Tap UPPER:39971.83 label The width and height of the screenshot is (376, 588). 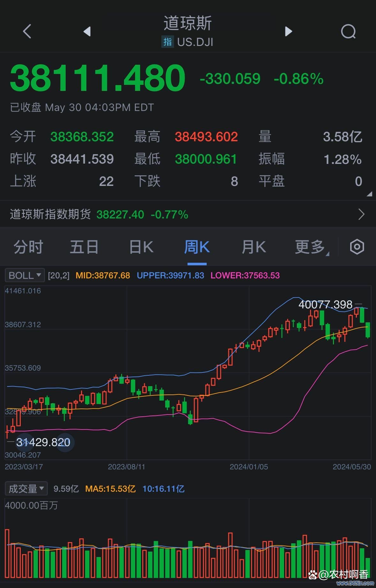point(170,275)
